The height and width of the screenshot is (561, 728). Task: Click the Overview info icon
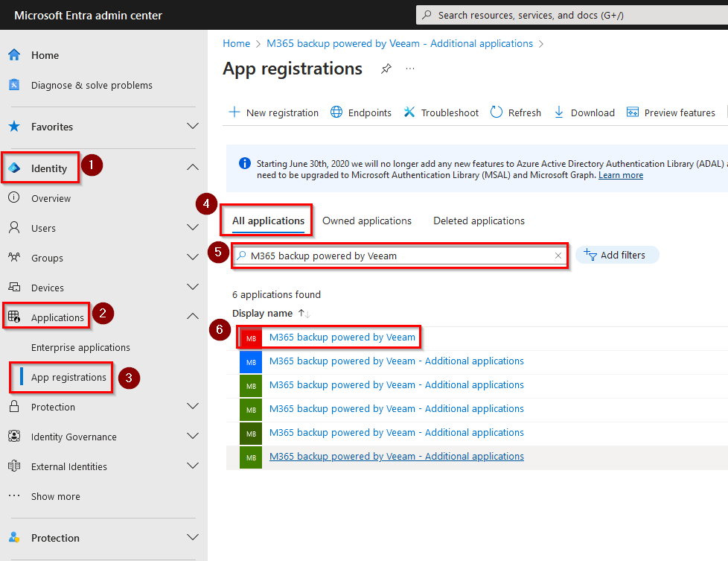(x=14, y=197)
